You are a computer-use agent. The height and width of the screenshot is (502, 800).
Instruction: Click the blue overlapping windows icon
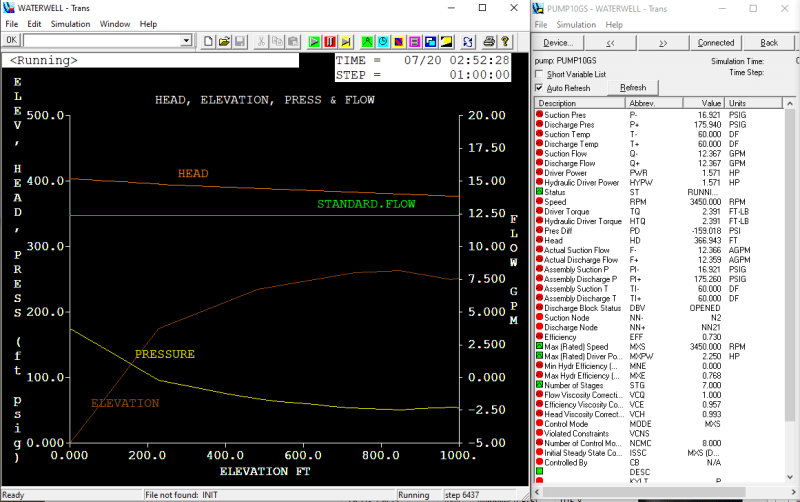[431, 42]
